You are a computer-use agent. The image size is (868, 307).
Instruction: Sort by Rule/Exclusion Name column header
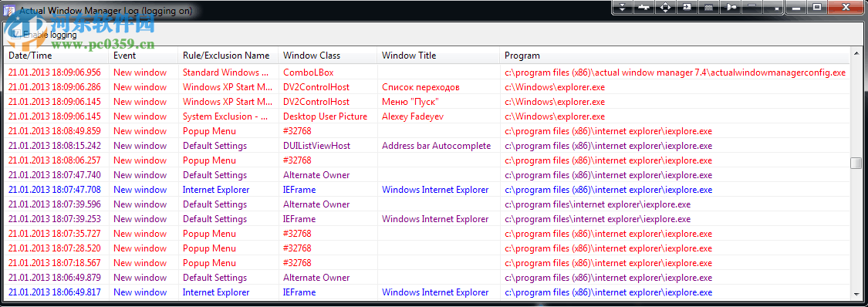(x=228, y=56)
